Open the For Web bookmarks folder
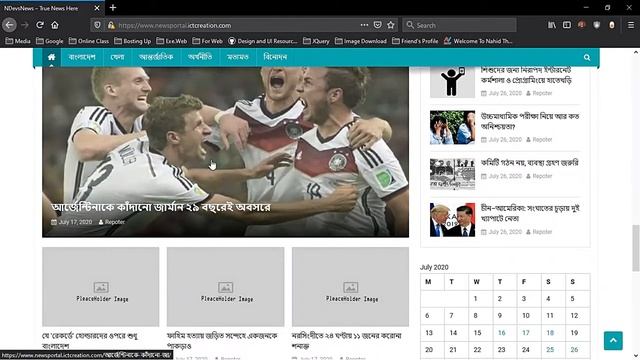 pyautogui.click(x=208, y=41)
